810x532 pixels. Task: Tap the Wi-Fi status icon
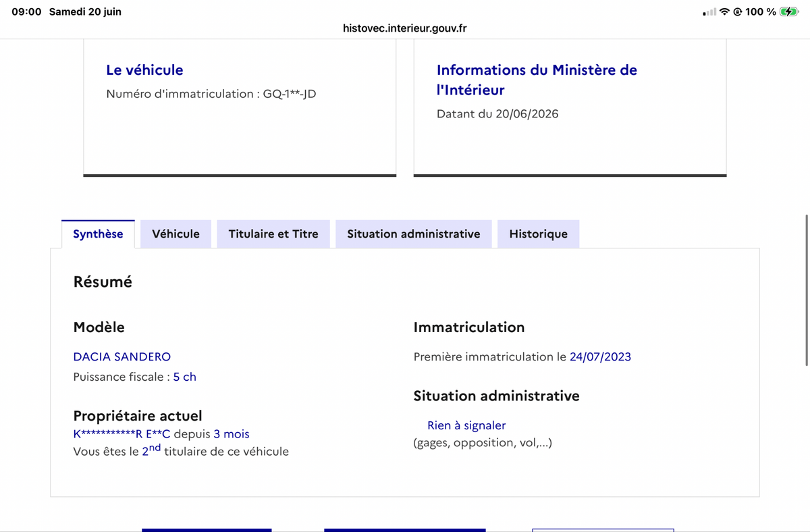[725, 11]
